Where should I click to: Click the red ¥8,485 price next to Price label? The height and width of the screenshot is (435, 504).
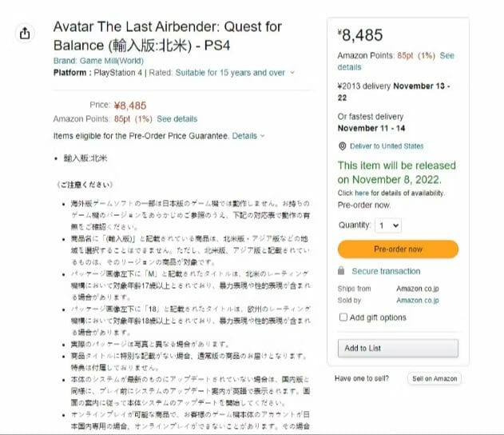pos(130,105)
